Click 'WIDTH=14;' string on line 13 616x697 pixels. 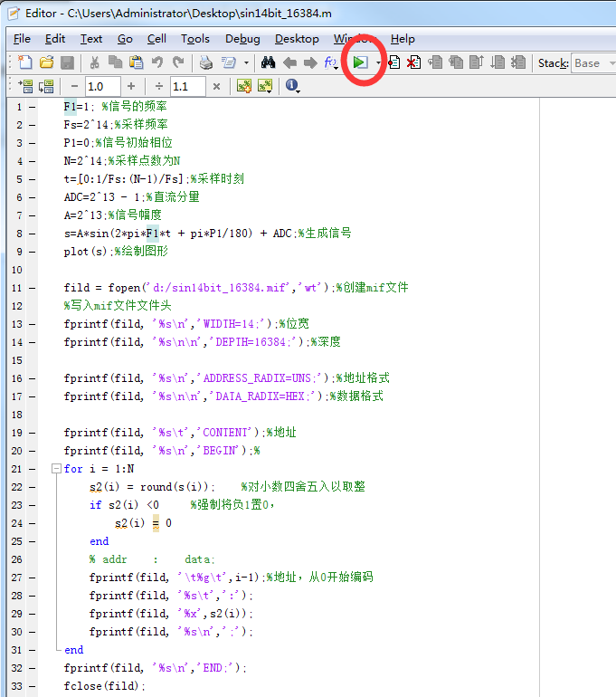coord(232,324)
